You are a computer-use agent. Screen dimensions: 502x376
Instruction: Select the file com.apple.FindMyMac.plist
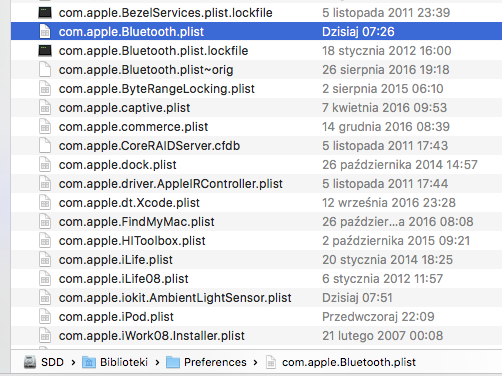coord(137,222)
